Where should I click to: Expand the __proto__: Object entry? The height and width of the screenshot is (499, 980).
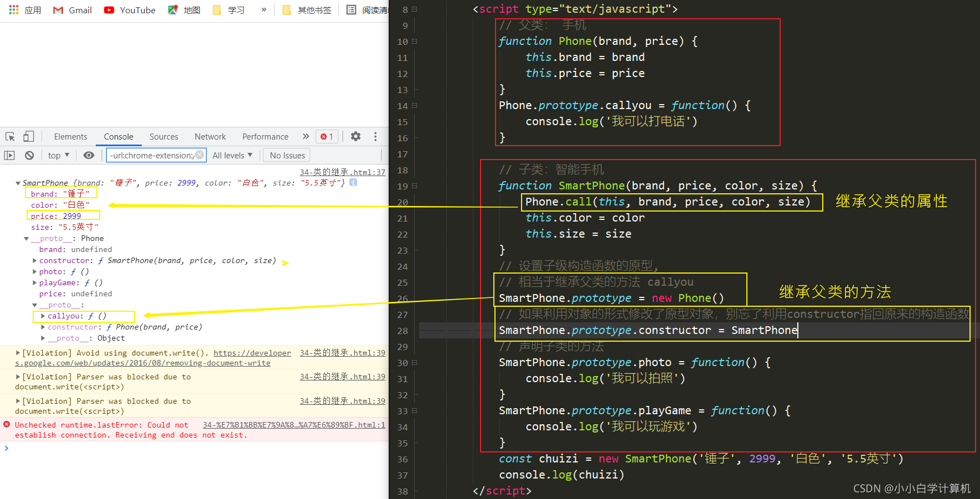tap(43, 338)
